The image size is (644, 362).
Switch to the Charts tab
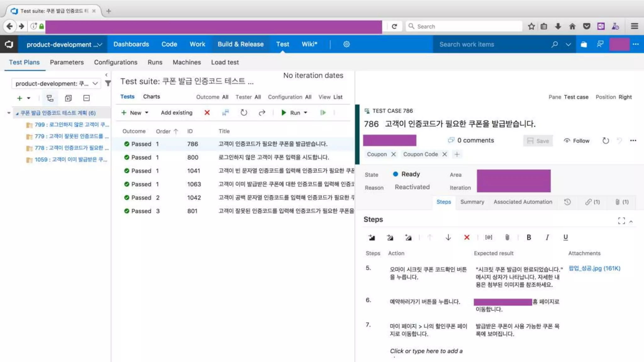point(151,97)
